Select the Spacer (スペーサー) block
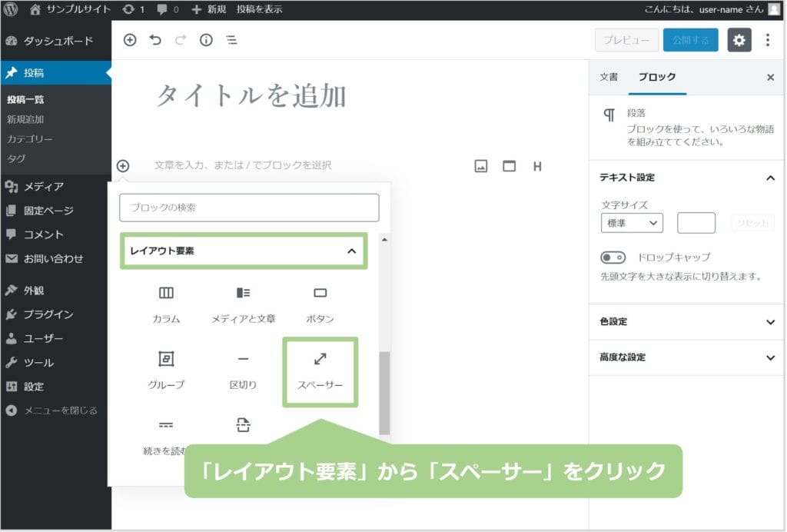The width and height of the screenshot is (787, 532). tap(320, 371)
